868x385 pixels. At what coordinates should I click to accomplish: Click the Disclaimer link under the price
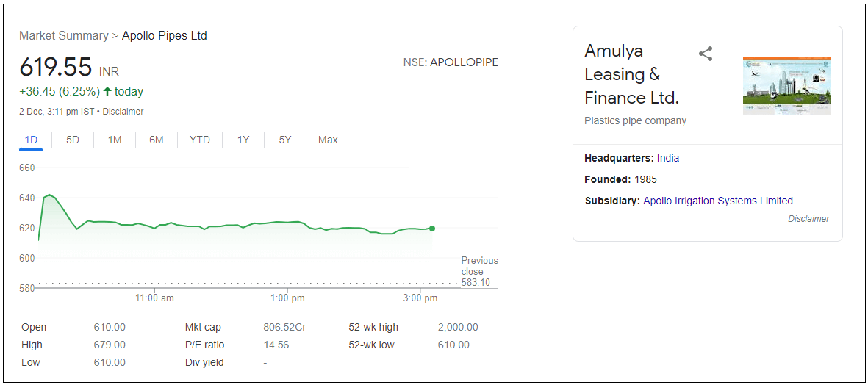(x=123, y=112)
